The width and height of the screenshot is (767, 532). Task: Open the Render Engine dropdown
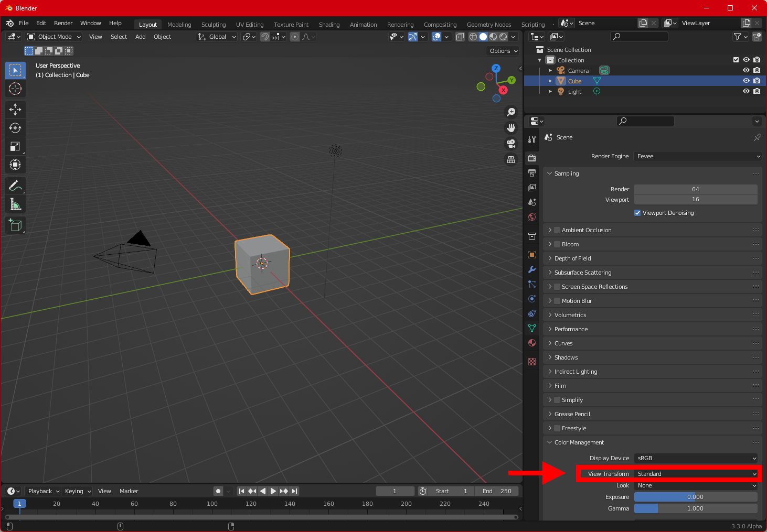click(x=697, y=156)
